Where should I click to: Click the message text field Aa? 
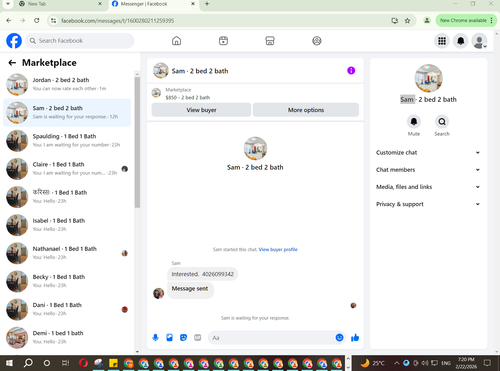tap(271, 338)
